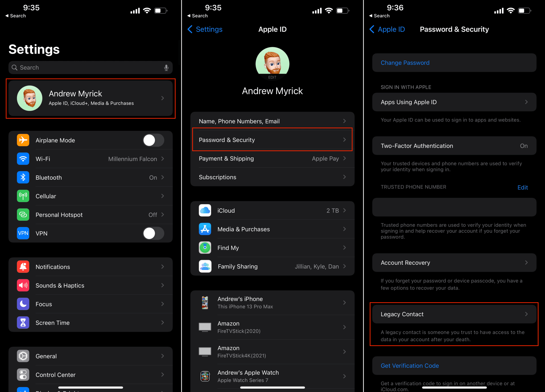Open Legacy Contact via its chevron
Viewport: 545px width, 392px height.
click(526, 314)
